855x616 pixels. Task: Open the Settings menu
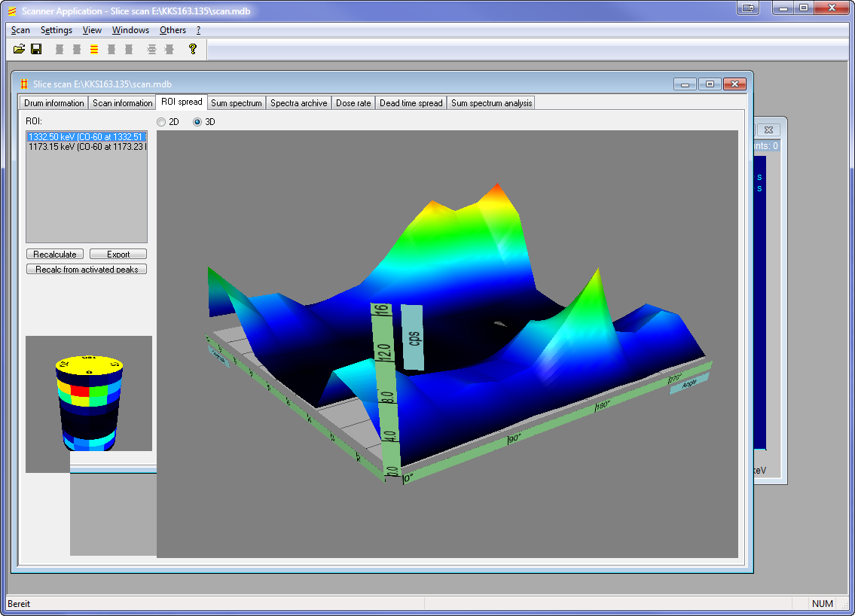56,30
